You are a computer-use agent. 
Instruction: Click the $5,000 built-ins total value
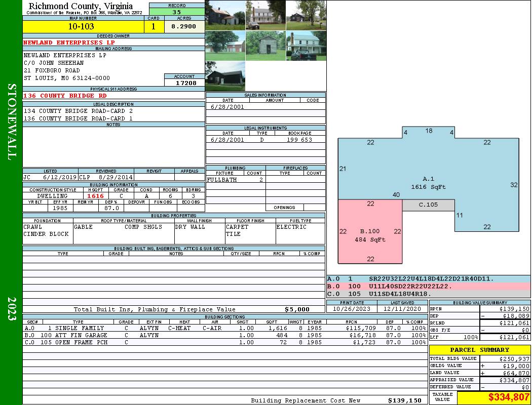(297, 309)
